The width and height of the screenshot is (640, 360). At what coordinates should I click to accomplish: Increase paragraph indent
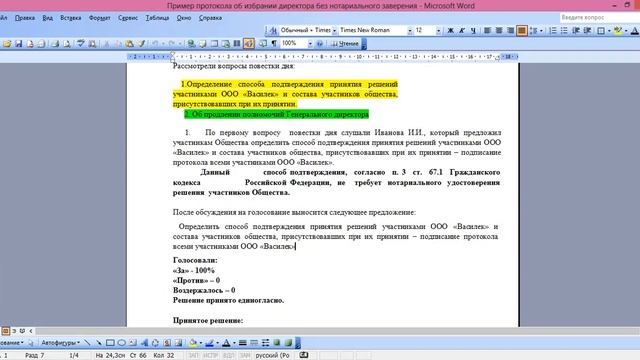[x=587, y=31]
